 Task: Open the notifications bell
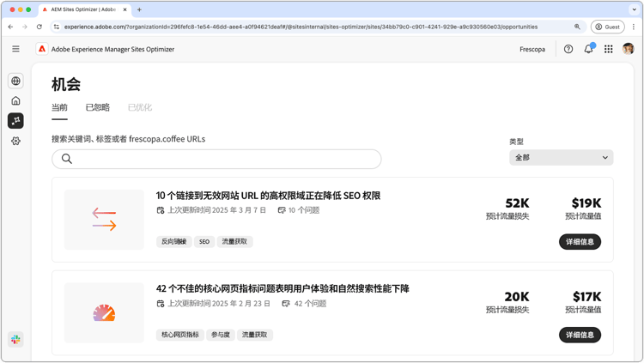[588, 49]
